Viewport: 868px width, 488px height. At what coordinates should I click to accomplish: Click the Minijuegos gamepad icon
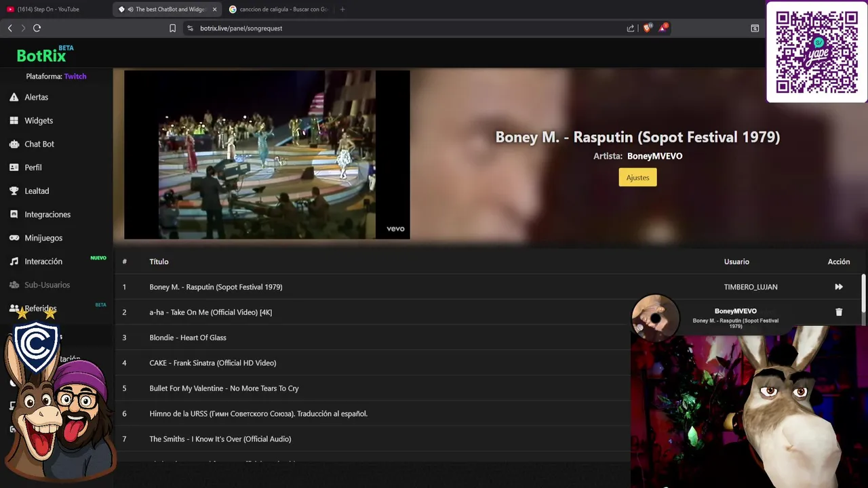click(14, 238)
